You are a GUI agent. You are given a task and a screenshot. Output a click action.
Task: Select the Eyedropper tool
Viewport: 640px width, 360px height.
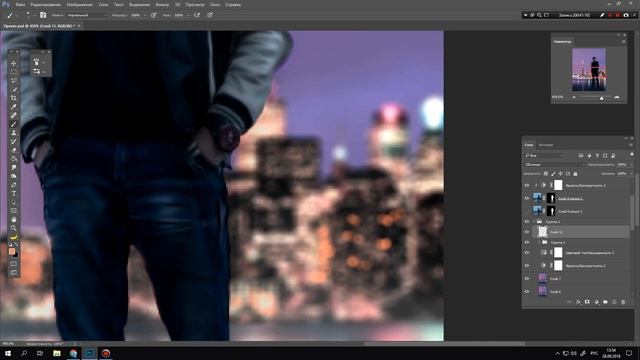coord(13,107)
